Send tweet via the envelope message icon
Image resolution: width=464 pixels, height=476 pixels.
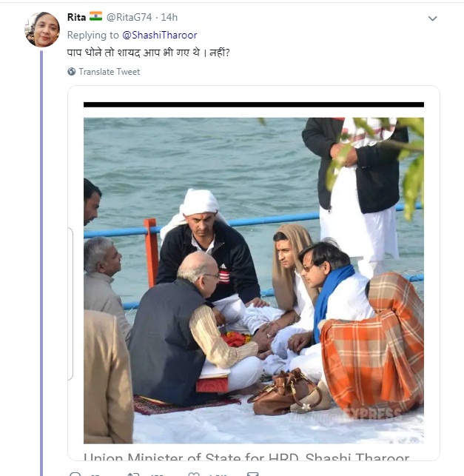(x=253, y=474)
